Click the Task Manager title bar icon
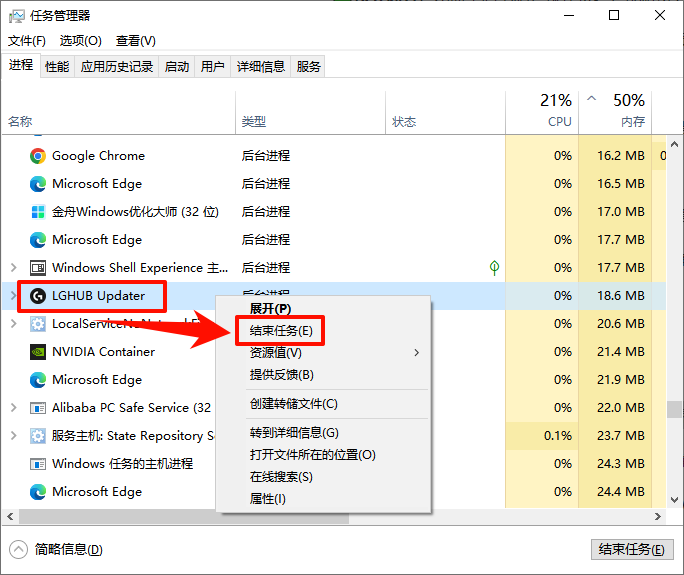Viewport: 684px width, 575px height. 17,16
